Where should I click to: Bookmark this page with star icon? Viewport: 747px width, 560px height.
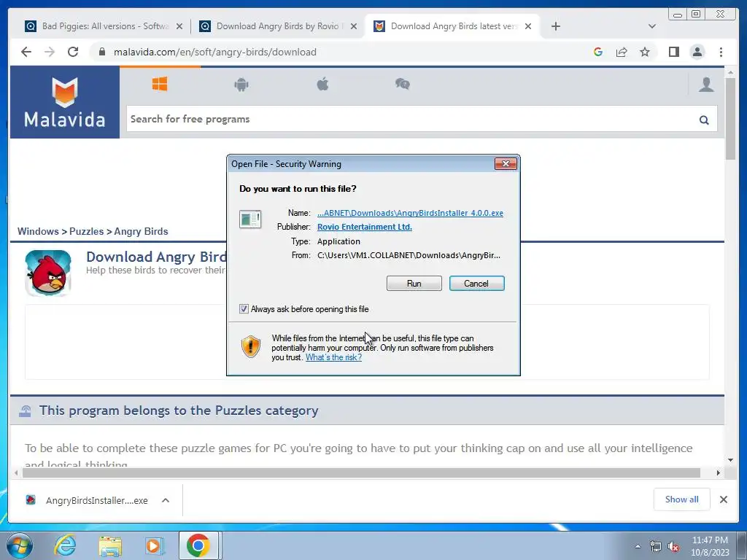645,52
